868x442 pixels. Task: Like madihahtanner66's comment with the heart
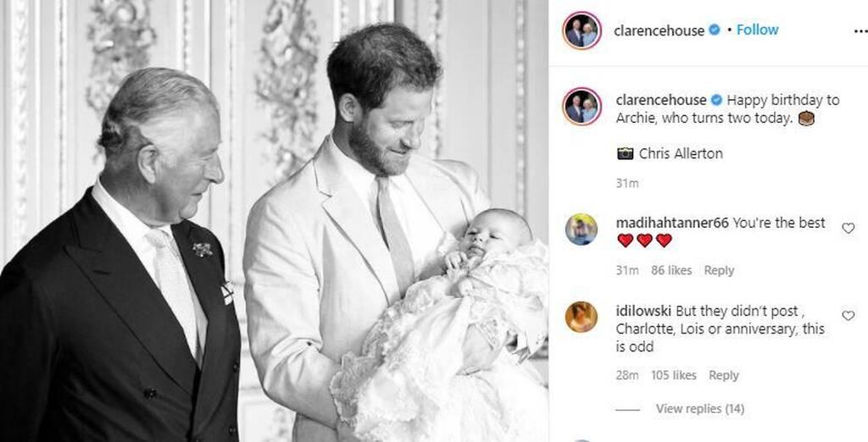pyautogui.click(x=848, y=228)
